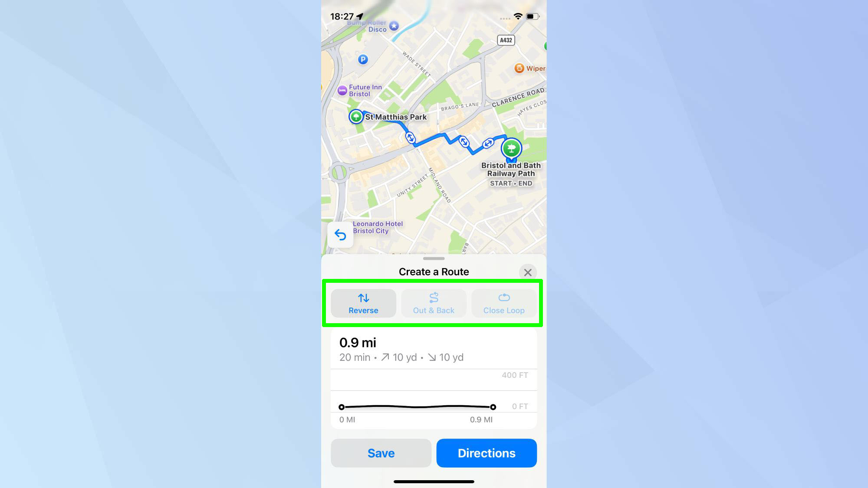Click the Directions button
Image resolution: width=868 pixels, height=488 pixels.
tap(487, 453)
